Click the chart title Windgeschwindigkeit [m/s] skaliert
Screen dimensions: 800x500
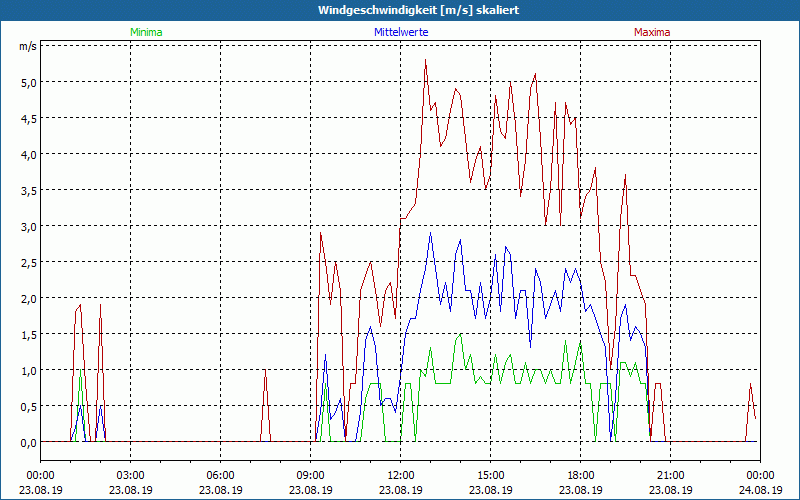tap(418, 10)
